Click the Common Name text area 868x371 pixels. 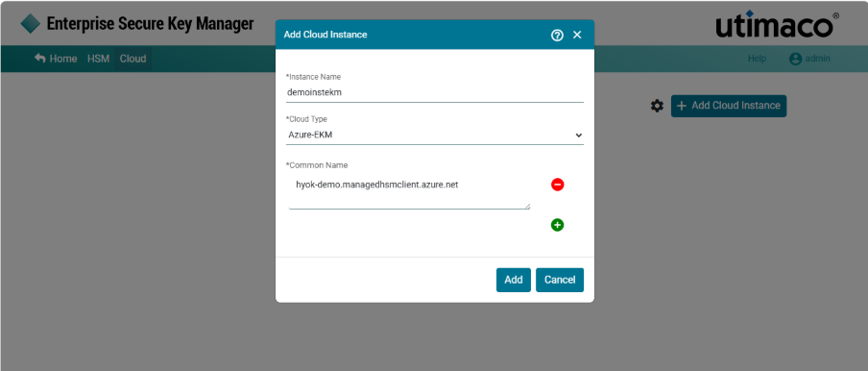tap(409, 191)
